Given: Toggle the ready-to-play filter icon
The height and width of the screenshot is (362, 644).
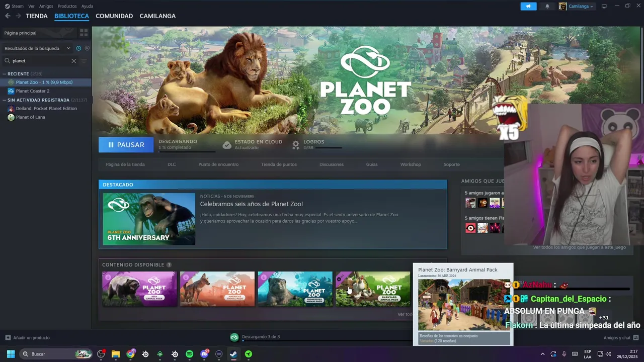Looking at the screenshot, I should [x=87, y=48].
